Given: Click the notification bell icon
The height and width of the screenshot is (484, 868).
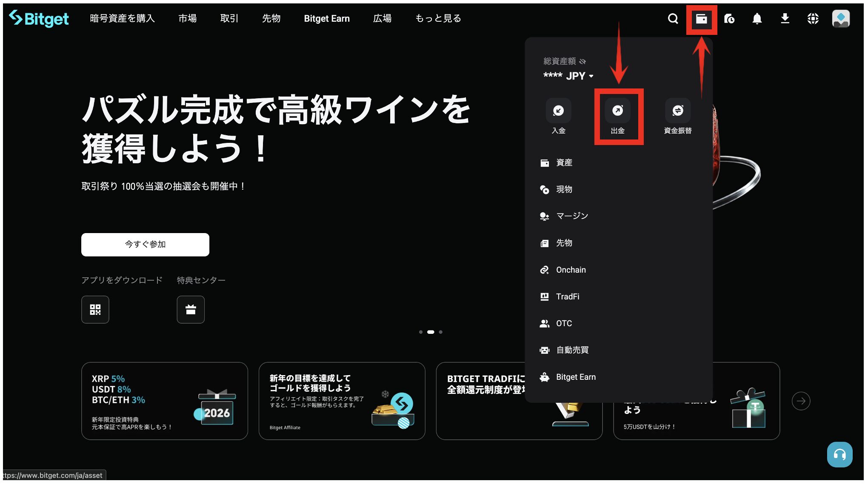Looking at the screenshot, I should point(757,19).
